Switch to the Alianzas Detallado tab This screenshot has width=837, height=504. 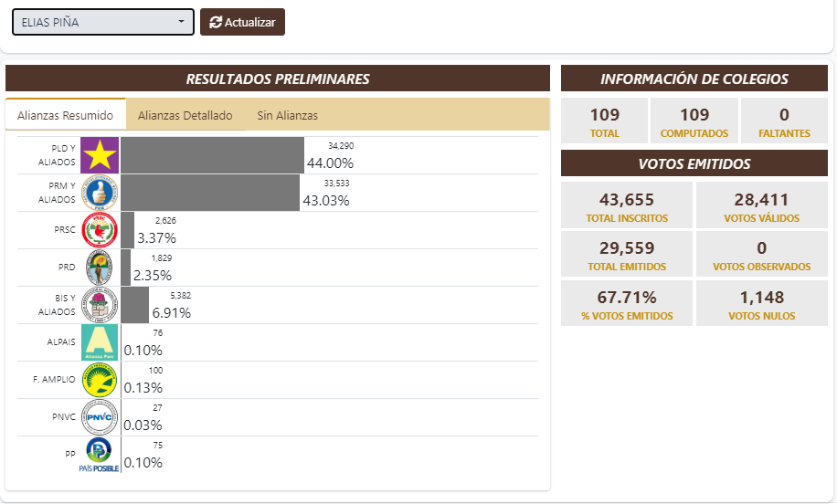(x=185, y=115)
